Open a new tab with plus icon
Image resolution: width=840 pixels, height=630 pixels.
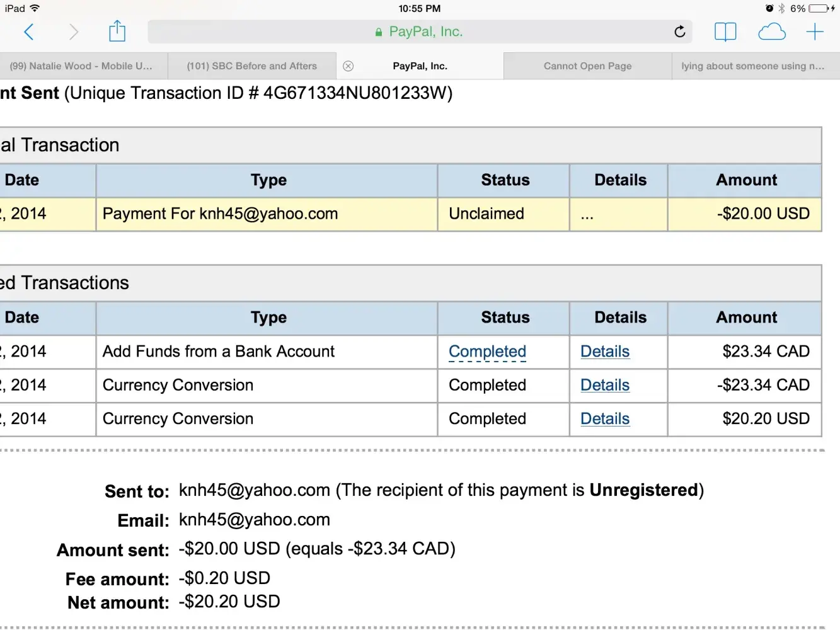815,31
